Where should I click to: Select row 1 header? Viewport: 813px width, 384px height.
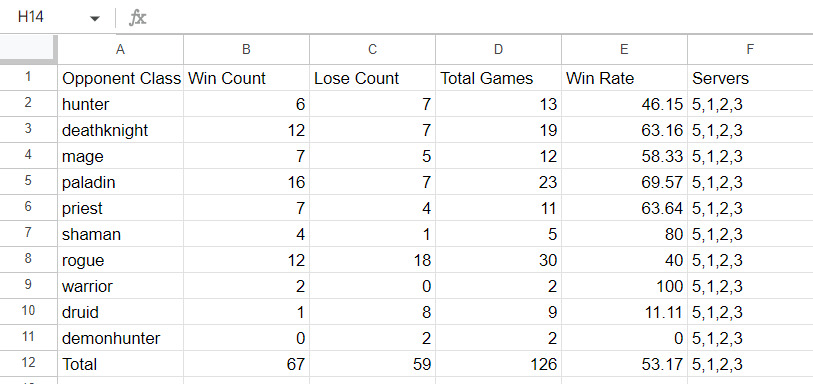28,78
